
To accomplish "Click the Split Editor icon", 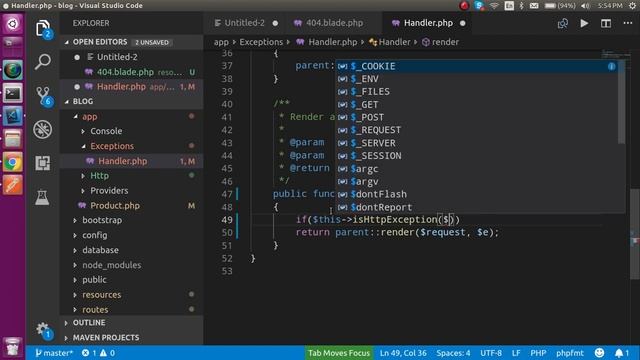I will pyautogui.click(x=606, y=23).
